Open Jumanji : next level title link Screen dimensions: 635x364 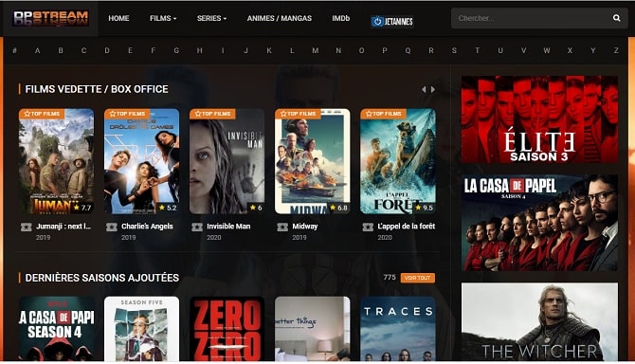(63, 227)
